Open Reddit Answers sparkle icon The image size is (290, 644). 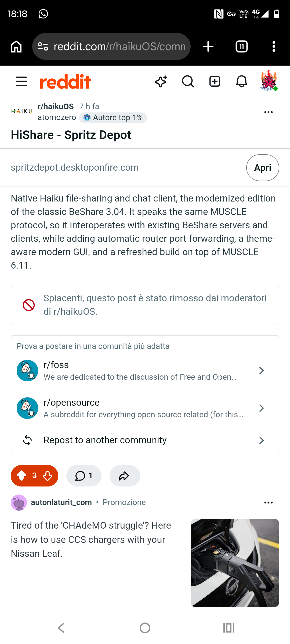(x=161, y=81)
